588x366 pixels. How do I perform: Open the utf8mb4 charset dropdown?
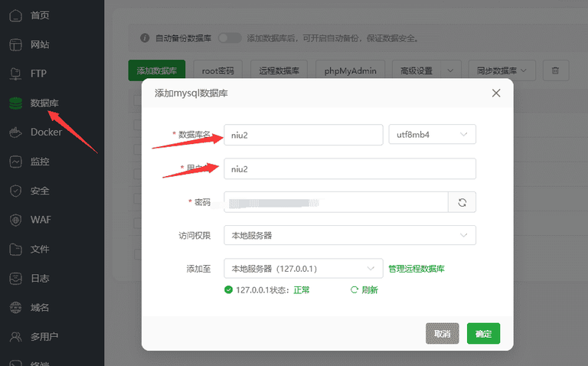click(x=433, y=135)
